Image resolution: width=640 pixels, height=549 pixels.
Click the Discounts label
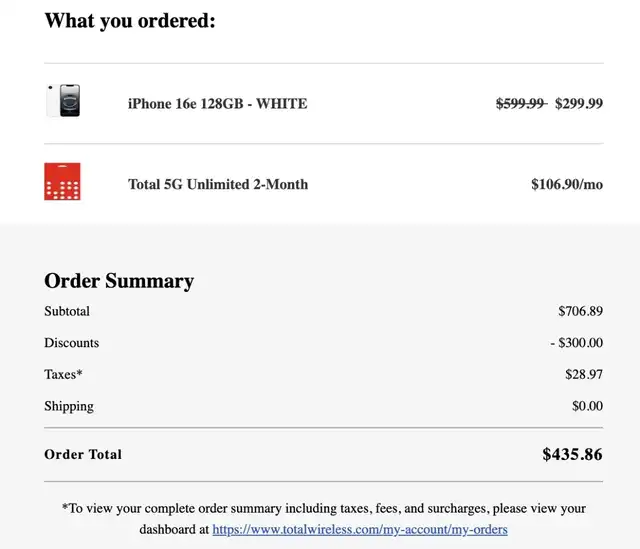(x=72, y=343)
